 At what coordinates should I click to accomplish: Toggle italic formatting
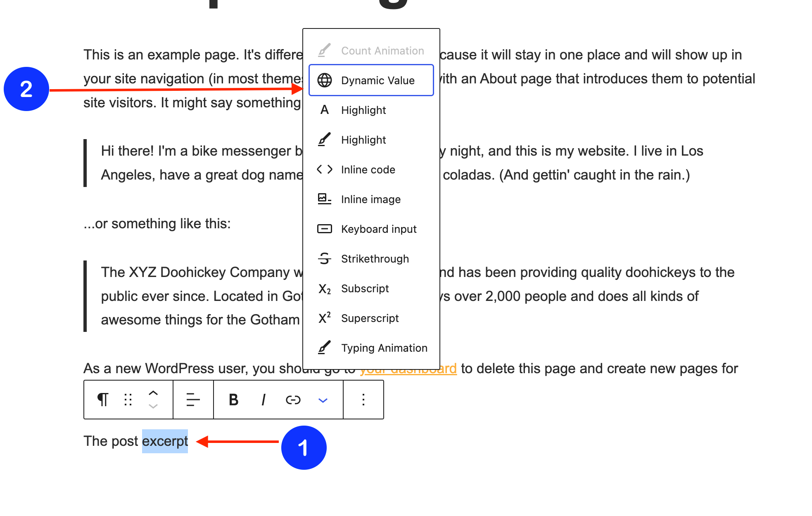pyautogui.click(x=264, y=400)
